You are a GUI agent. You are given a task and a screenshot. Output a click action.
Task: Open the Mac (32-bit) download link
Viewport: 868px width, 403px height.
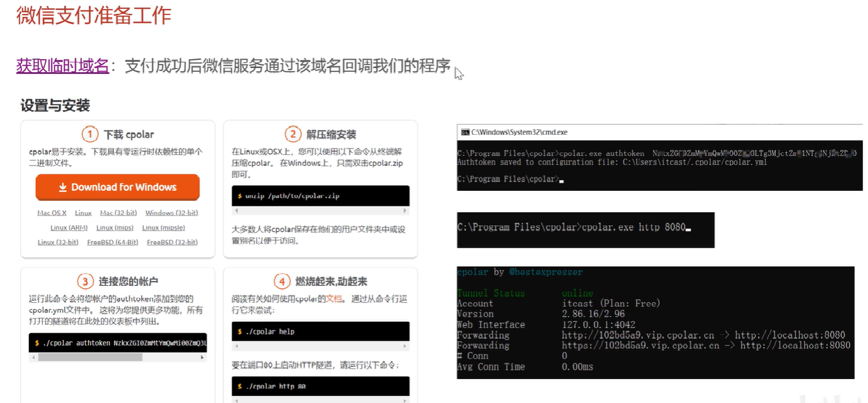point(119,213)
